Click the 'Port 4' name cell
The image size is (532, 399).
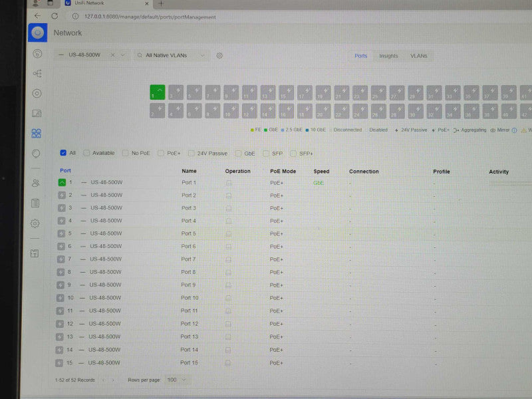(x=188, y=221)
